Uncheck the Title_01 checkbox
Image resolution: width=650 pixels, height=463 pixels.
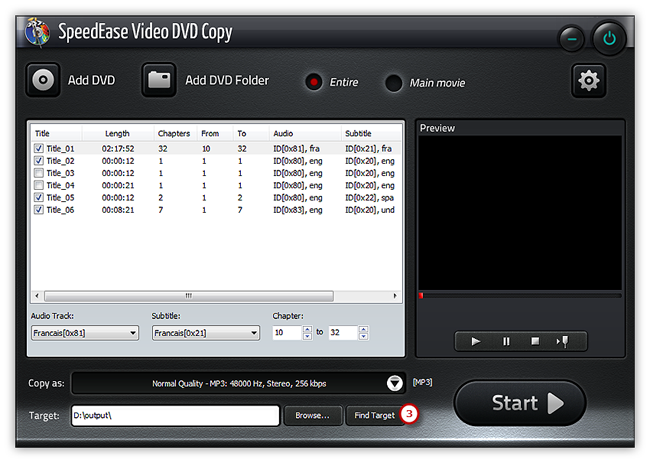(x=39, y=148)
